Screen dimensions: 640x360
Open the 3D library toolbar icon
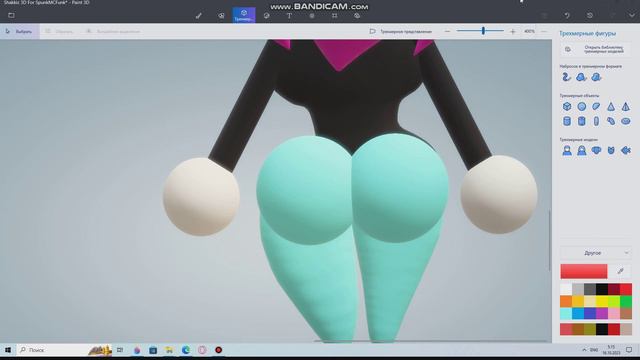tap(357, 16)
